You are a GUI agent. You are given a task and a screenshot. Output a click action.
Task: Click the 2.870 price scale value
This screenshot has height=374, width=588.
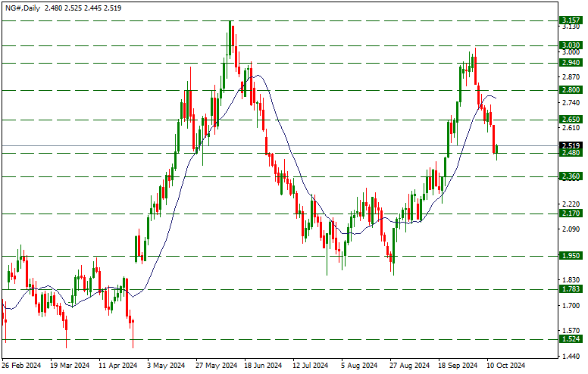[x=571, y=77]
